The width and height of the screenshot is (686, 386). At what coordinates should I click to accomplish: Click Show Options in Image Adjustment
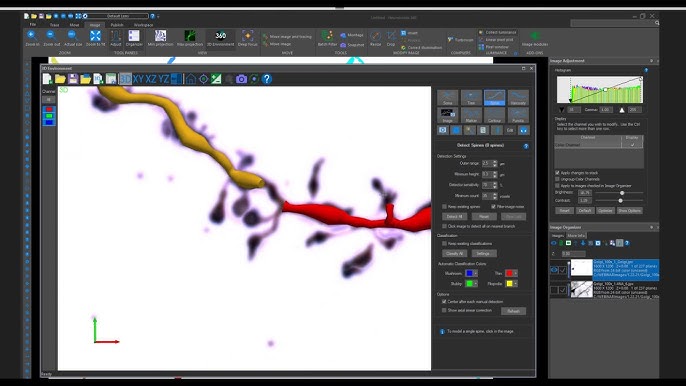(x=630, y=211)
